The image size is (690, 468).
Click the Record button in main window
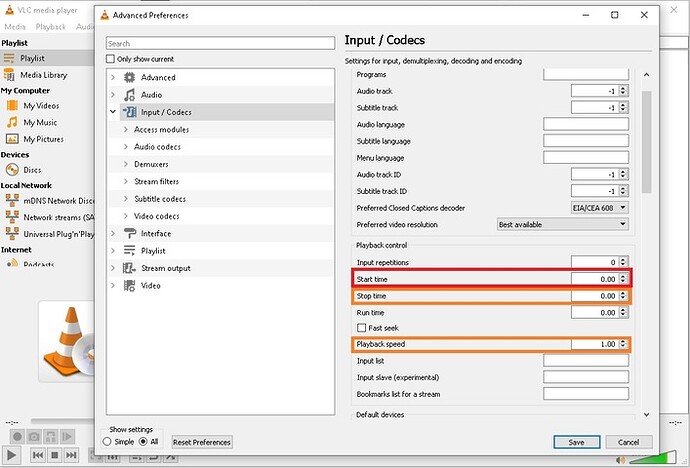17,436
